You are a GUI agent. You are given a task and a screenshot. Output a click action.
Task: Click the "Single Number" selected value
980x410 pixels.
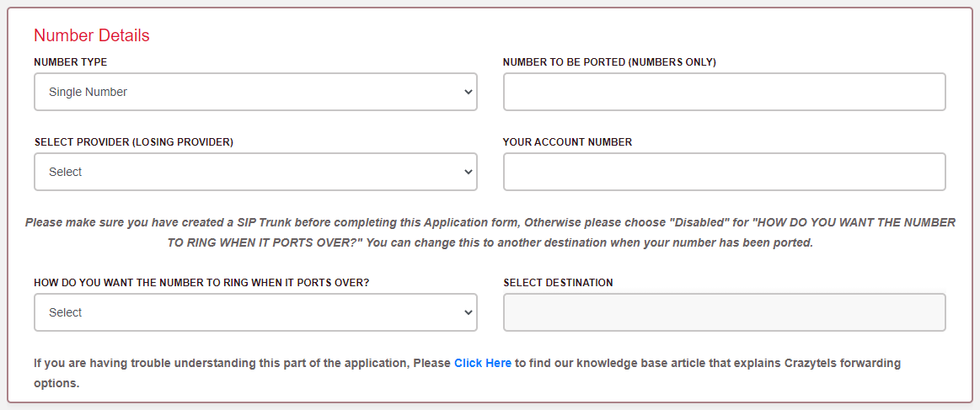pyautogui.click(x=88, y=92)
